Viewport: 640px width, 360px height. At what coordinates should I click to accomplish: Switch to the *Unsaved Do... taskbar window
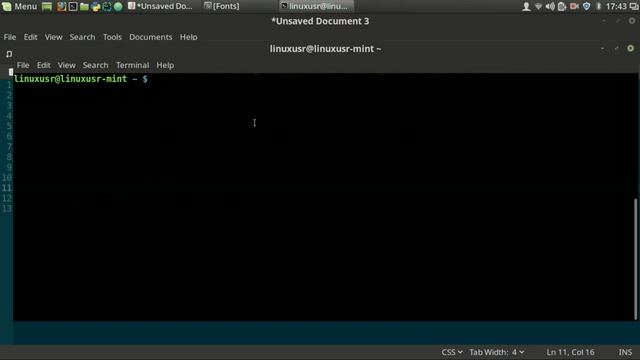click(160, 6)
